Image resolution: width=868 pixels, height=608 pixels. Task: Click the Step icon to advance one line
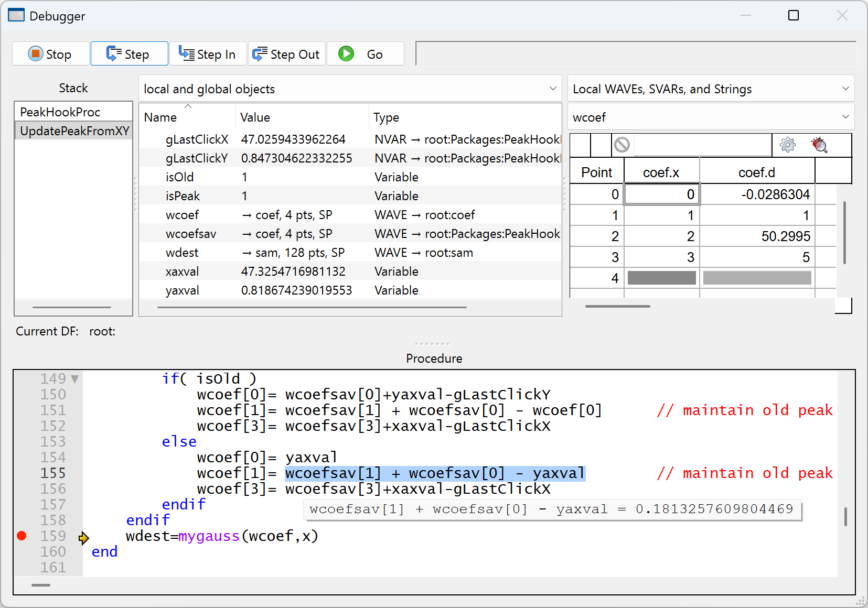129,53
